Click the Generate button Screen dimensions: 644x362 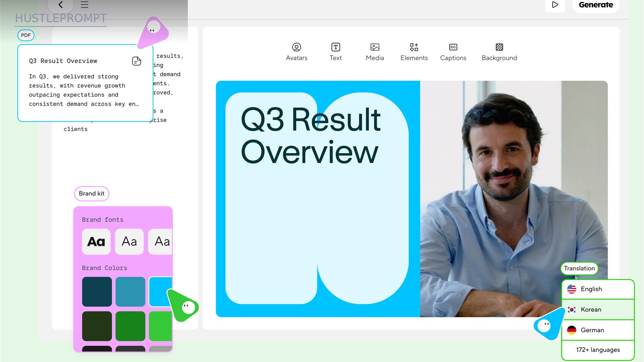point(596,5)
